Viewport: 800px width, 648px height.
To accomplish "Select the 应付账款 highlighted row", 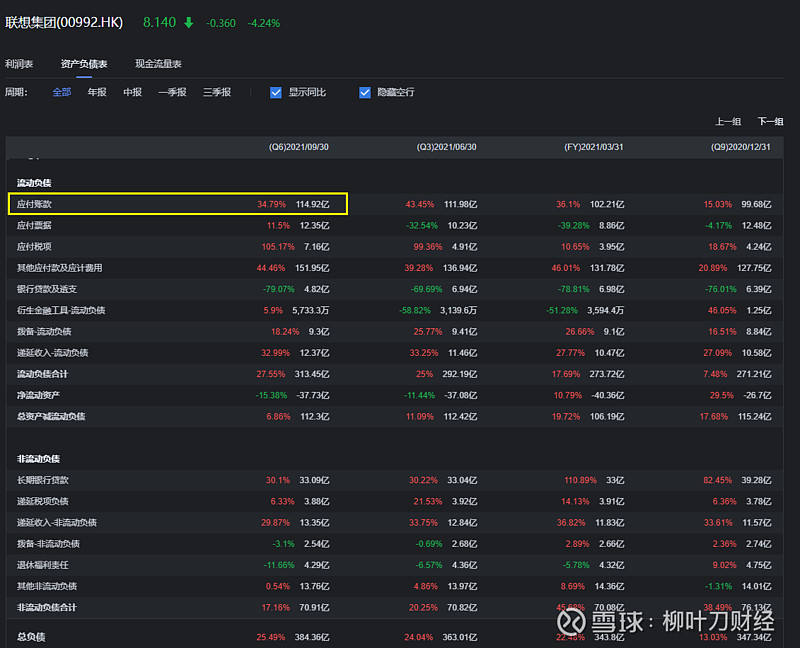I will click(178, 204).
